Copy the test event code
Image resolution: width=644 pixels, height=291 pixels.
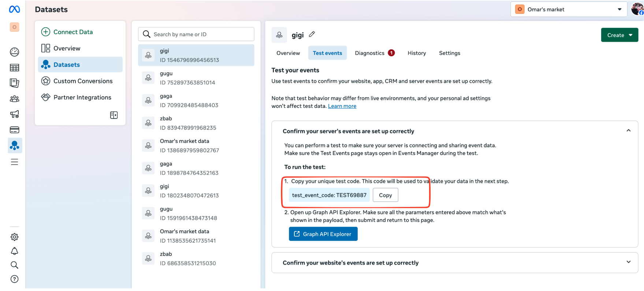[x=385, y=195]
